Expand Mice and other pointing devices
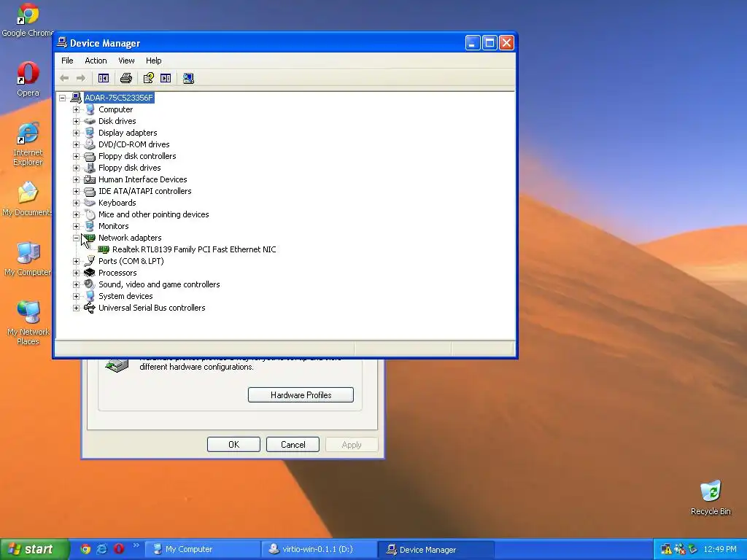 [x=76, y=214]
